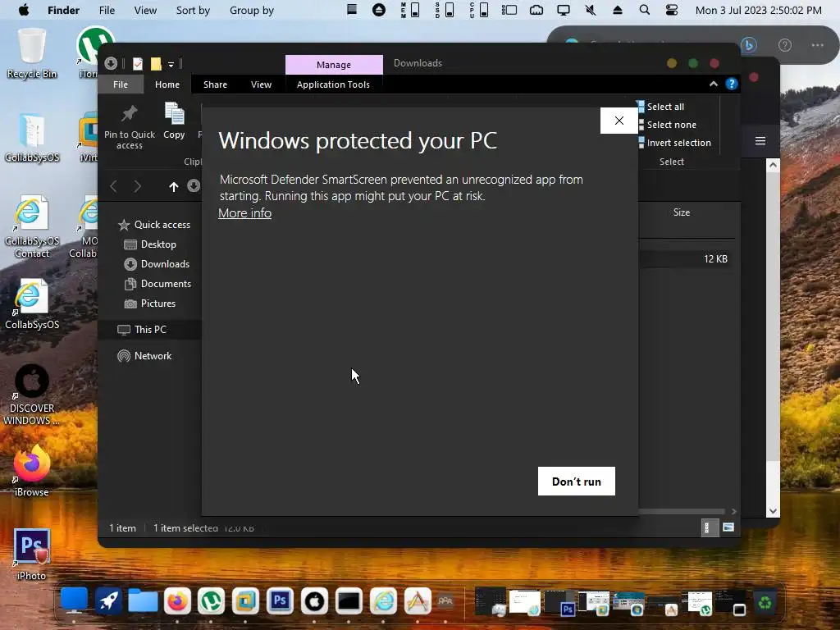
Task: Open Pictures in navigation pane
Action: click(150, 304)
